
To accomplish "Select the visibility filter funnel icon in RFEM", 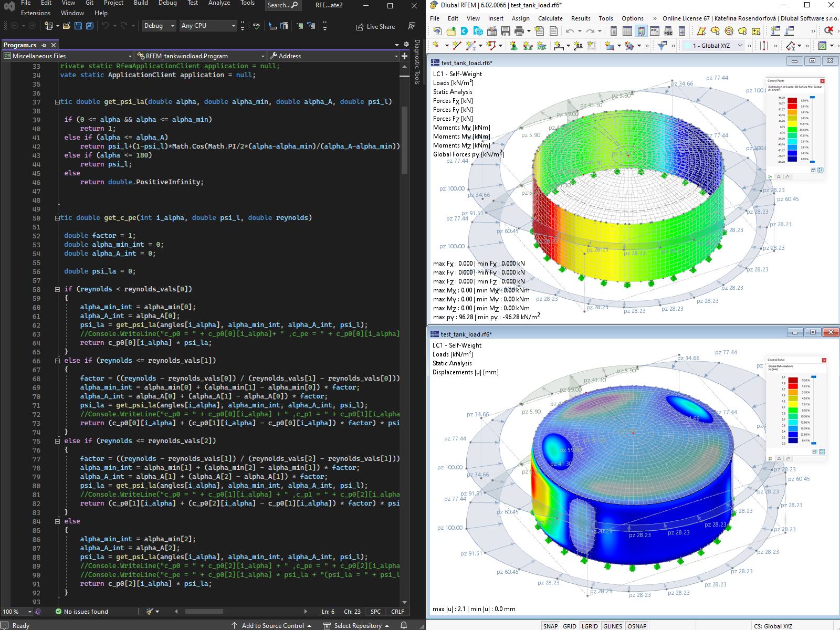I will [662, 46].
